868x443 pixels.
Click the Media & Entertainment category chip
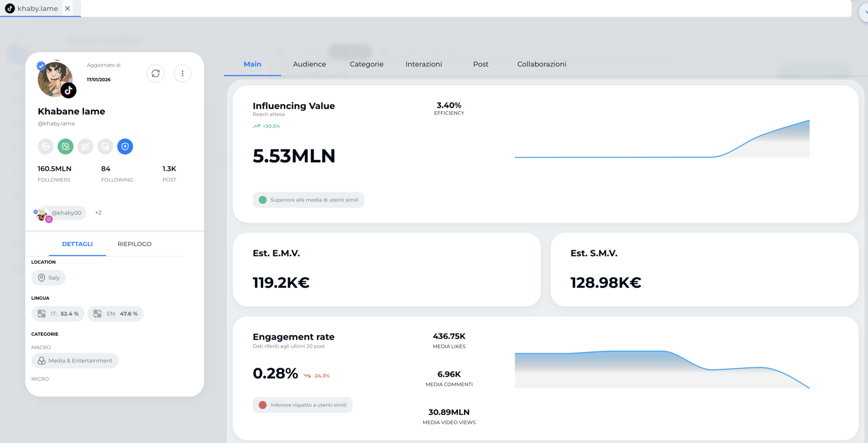[75, 361]
